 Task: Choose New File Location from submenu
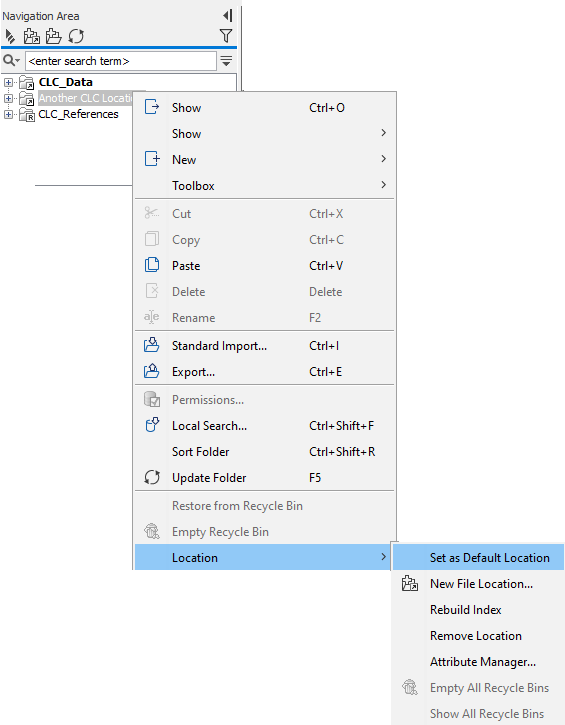479,584
